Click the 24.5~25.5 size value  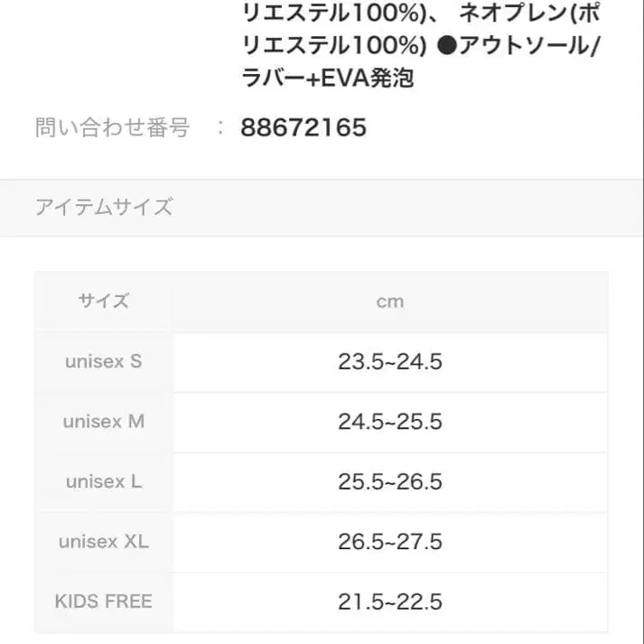pos(390,422)
